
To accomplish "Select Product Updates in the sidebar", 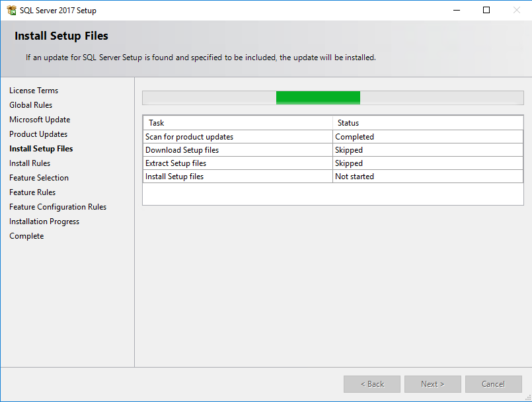I will coord(38,134).
